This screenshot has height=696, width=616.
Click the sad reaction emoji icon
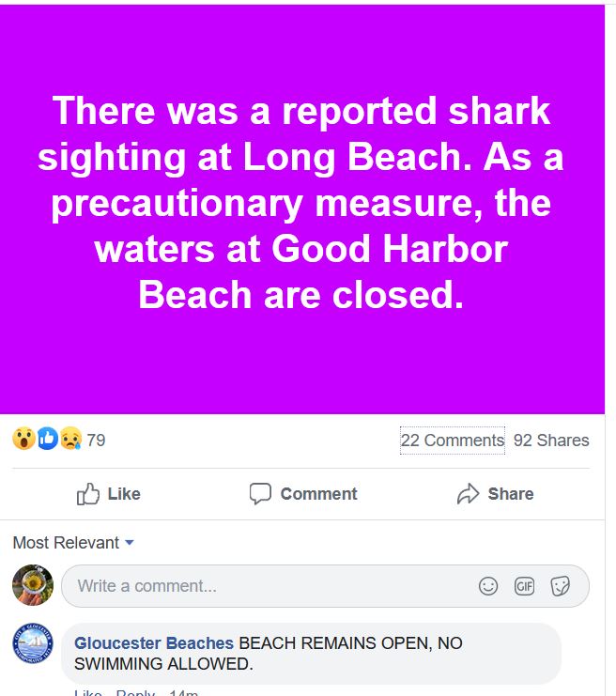tap(70, 439)
